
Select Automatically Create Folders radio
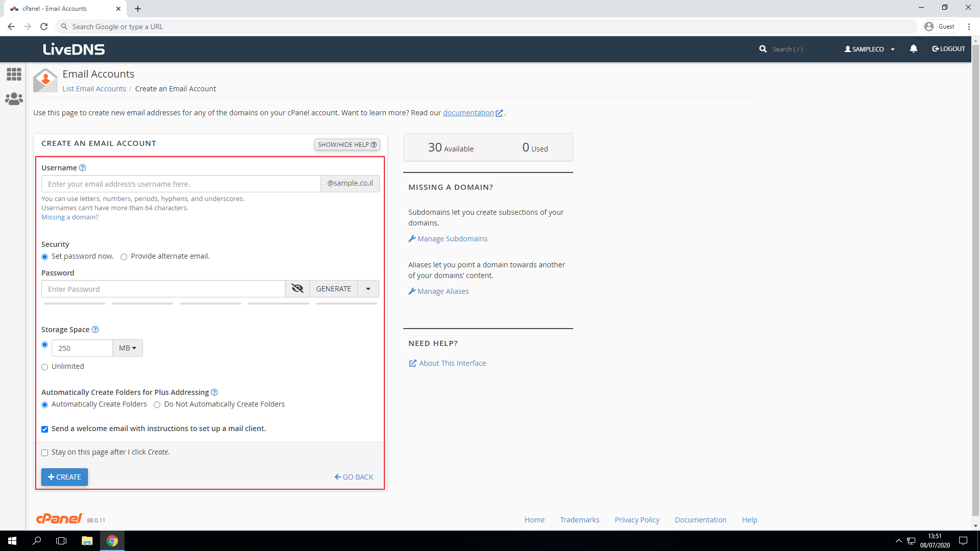coord(45,405)
